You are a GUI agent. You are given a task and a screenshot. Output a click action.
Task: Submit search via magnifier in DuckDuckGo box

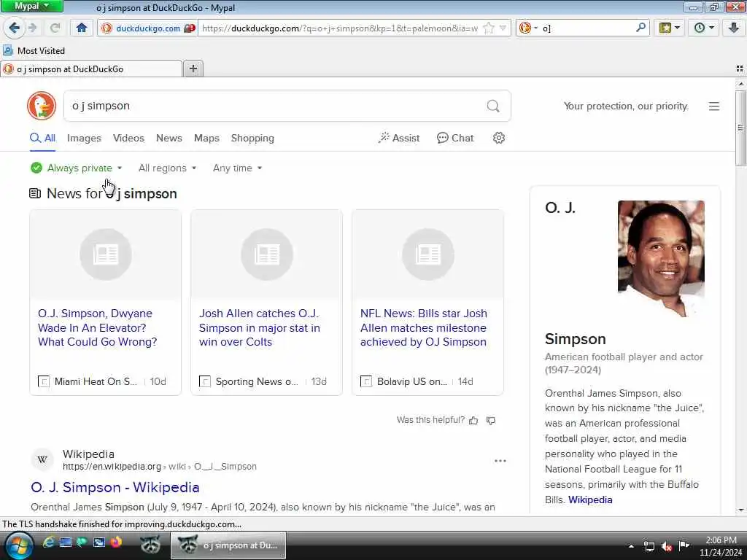coord(493,106)
